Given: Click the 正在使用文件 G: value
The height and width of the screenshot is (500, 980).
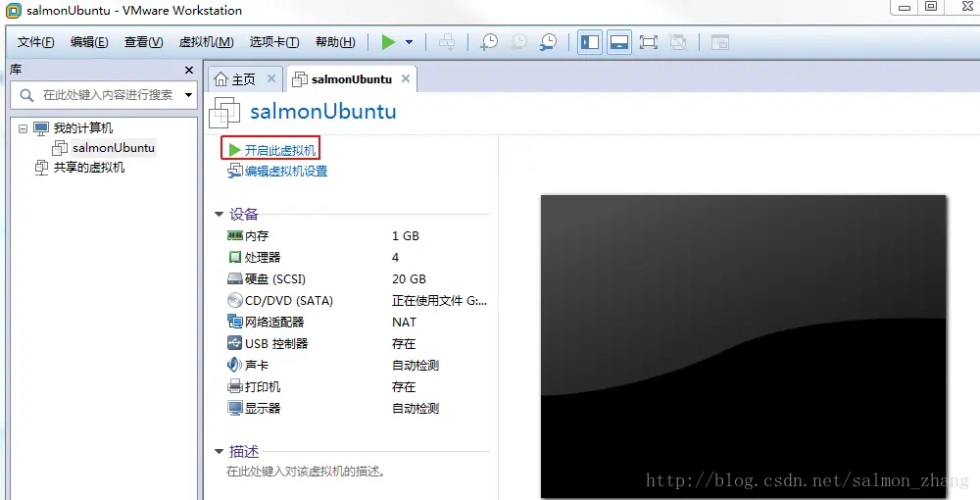Looking at the screenshot, I should pyautogui.click(x=439, y=301).
